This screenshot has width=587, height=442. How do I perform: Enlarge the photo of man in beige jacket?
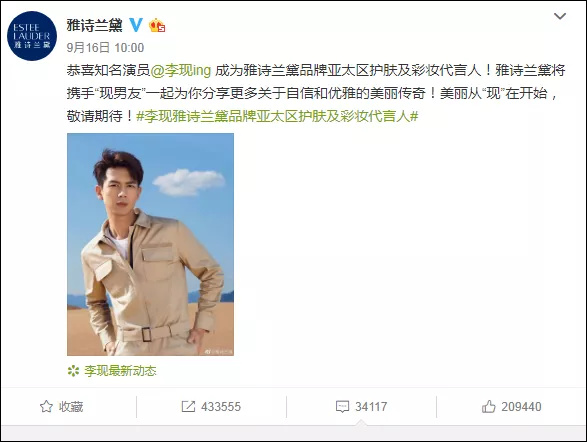150,244
